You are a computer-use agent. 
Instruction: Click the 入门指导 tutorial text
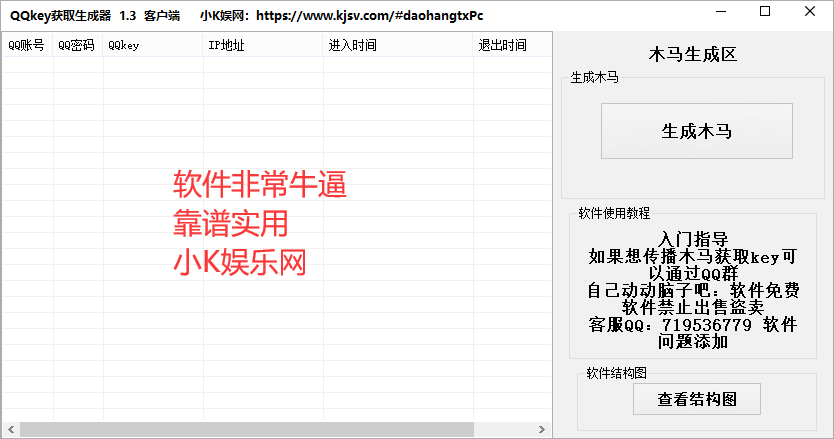tap(693, 239)
